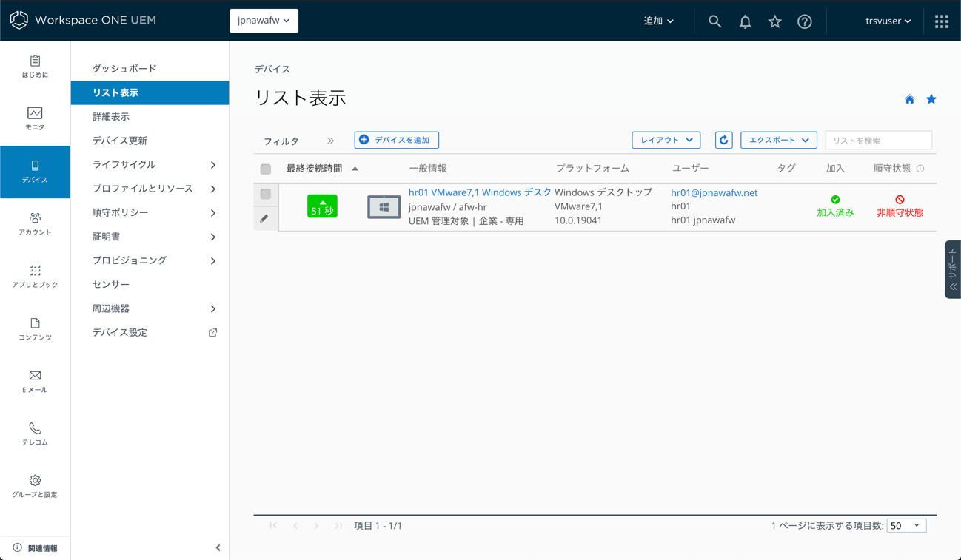This screenshot has height=560, width=961.
Task: Open the apps grid icon in header
Action: click(x=942, y=21)
